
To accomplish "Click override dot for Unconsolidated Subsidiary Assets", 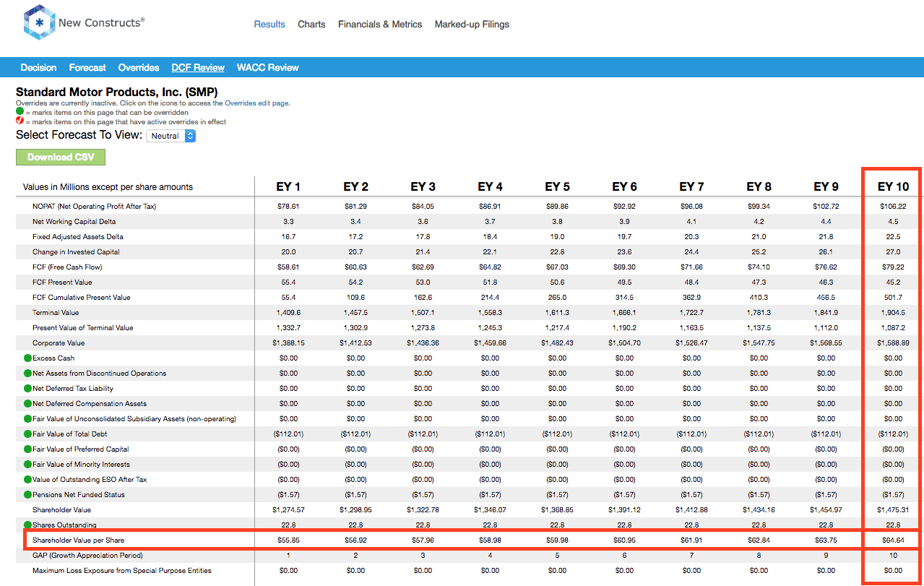I will click(x=27, y=419).
